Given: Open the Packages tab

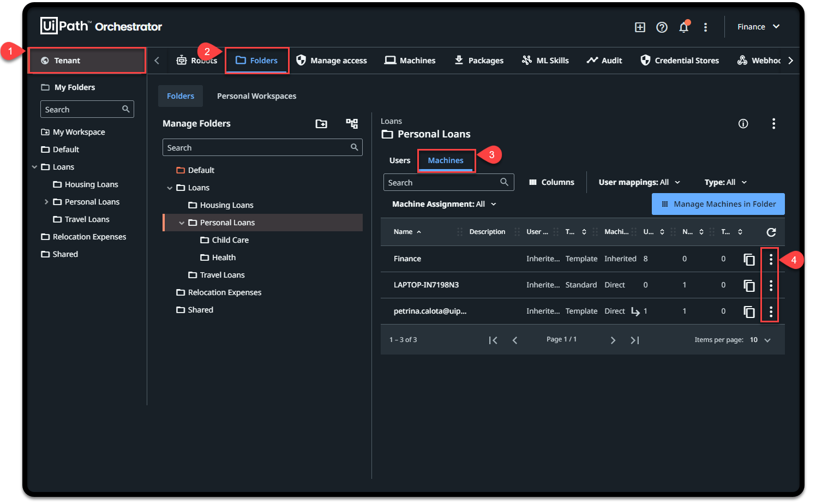Looking at the screenshot, I should [479, 61].
